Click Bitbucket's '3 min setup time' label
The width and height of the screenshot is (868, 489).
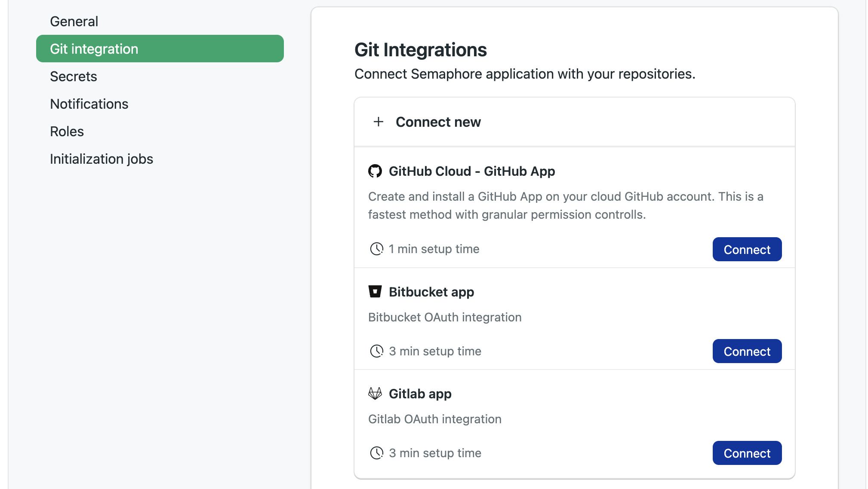click(x=435, y=351)
